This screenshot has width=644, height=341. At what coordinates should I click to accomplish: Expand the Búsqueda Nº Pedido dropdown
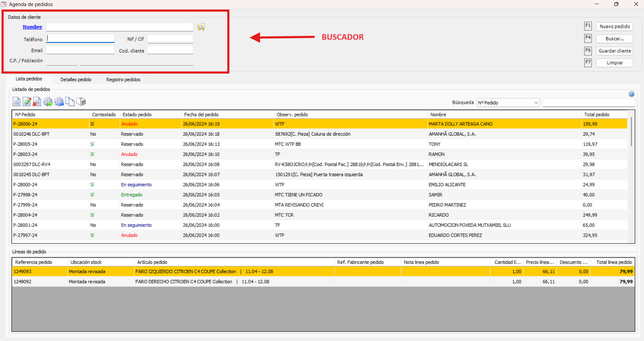[x=536, y=103]
